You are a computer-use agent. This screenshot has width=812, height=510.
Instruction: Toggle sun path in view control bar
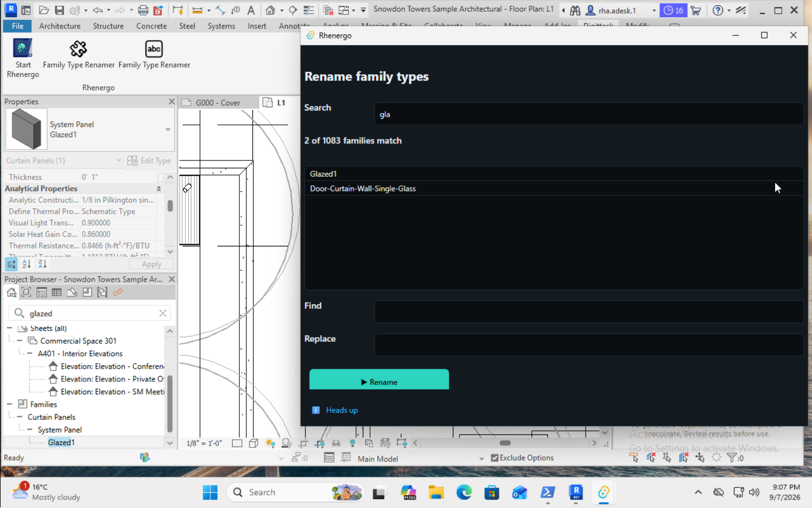tap(270, 443)
